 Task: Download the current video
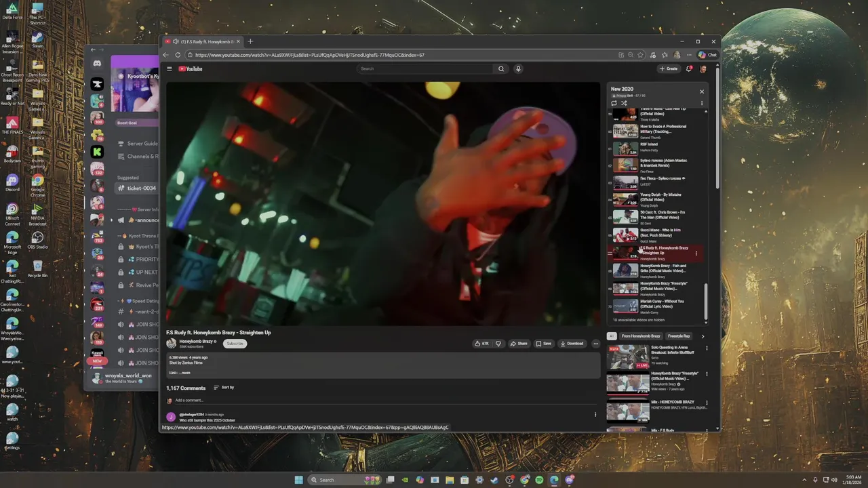point(572,344)
